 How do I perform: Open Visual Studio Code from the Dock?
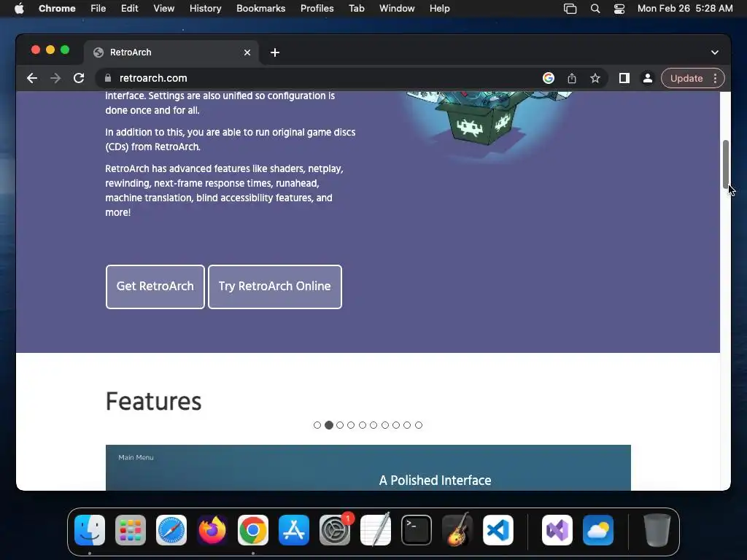[498, 530]
